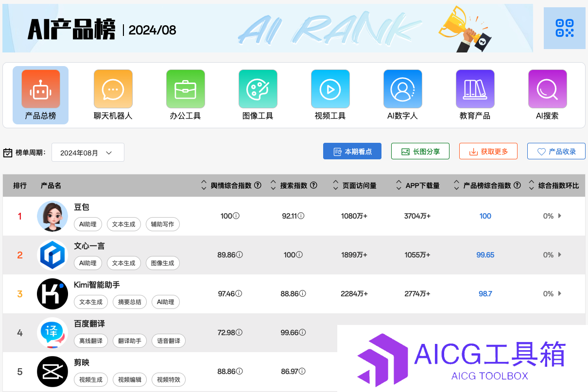
Task: Click the 3704万+ APP downloads cell
Action: pyautogui.click(x=417, y=216)
